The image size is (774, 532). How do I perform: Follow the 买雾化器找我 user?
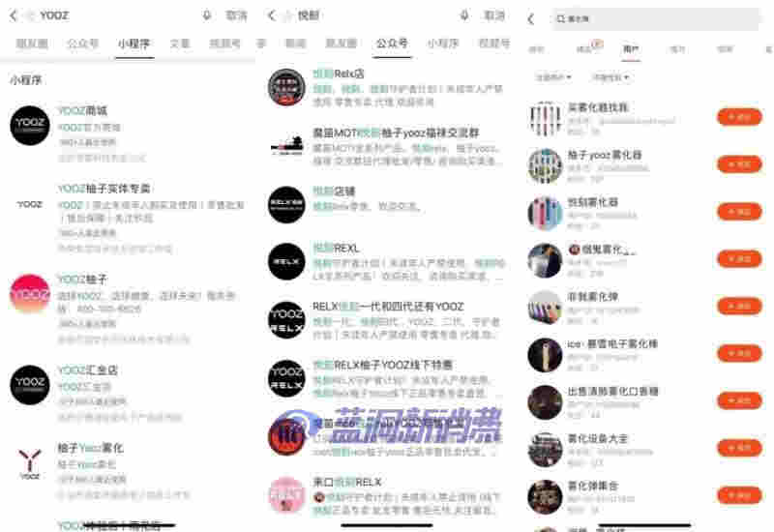pos(739,117)
